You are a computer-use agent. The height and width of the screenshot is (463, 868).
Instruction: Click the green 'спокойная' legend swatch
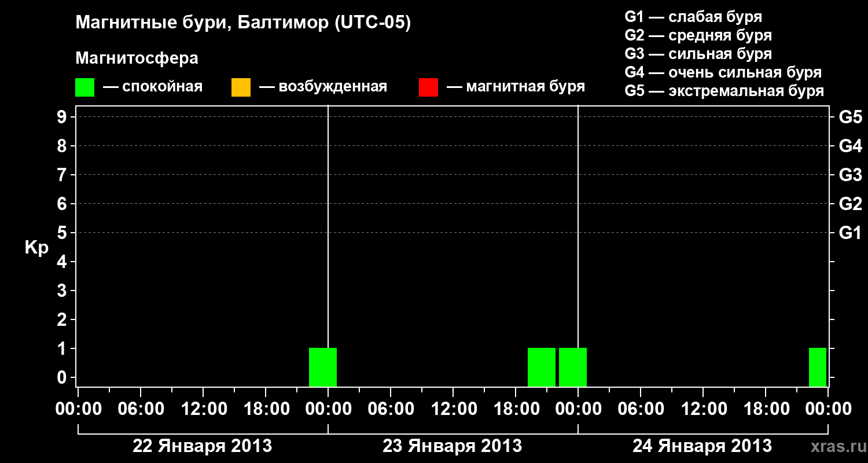(85, 87)
